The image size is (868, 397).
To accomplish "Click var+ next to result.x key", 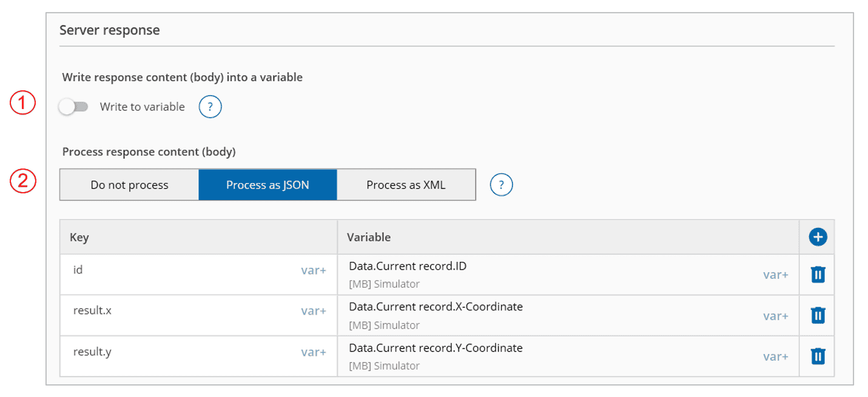I will [314, 311].
